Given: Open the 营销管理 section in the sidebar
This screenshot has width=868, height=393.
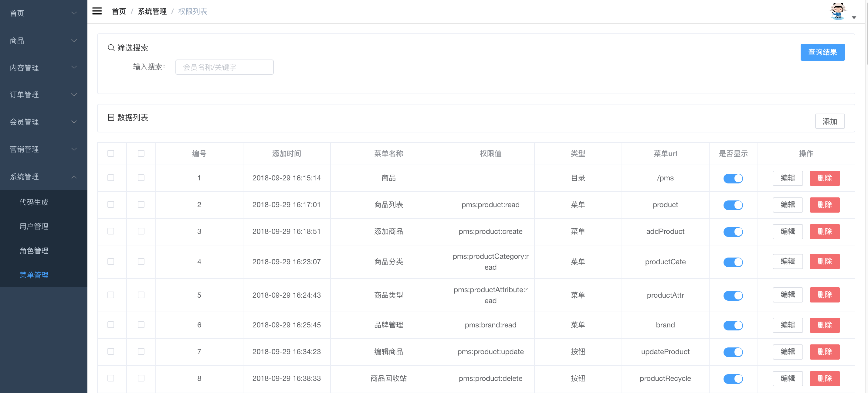Looking at the screenshot, I should click(43, 149).
